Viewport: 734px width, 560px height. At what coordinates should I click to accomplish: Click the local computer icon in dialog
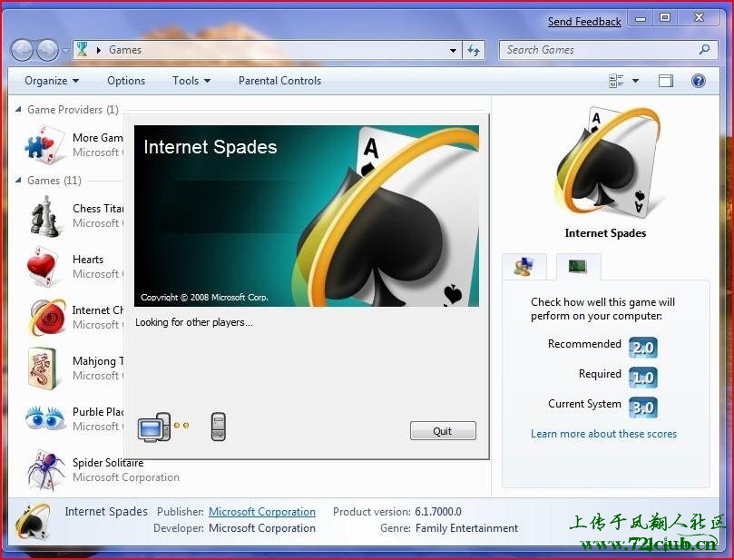pyautogui.click(x=154, y=427)
